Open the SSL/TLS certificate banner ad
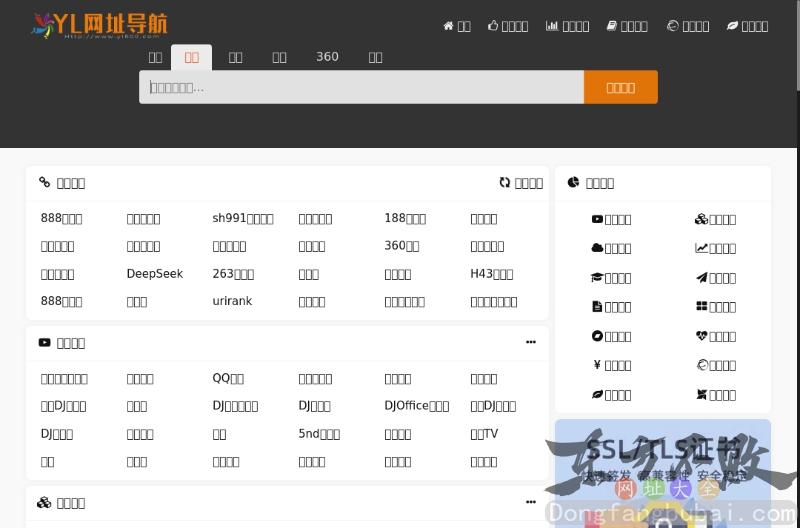This screenshot has height=528, width=800. (x=663, y=473)
